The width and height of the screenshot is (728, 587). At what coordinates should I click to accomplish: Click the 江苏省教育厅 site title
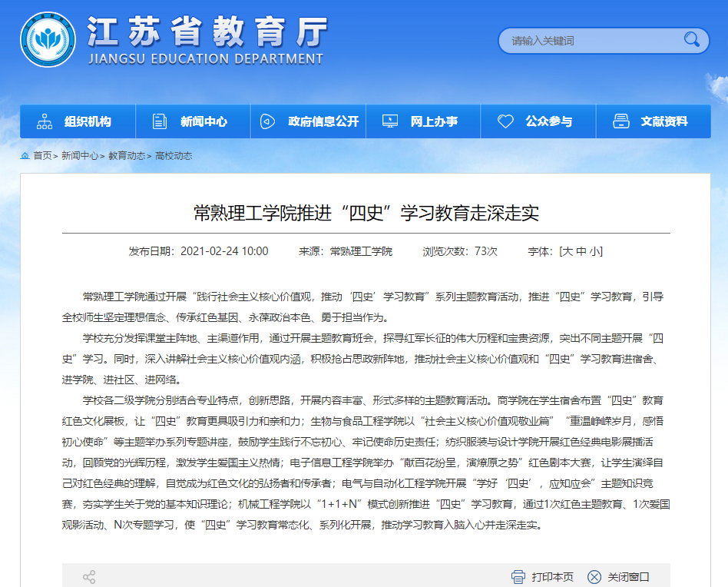pyautogui.click(x=207, y=32)
